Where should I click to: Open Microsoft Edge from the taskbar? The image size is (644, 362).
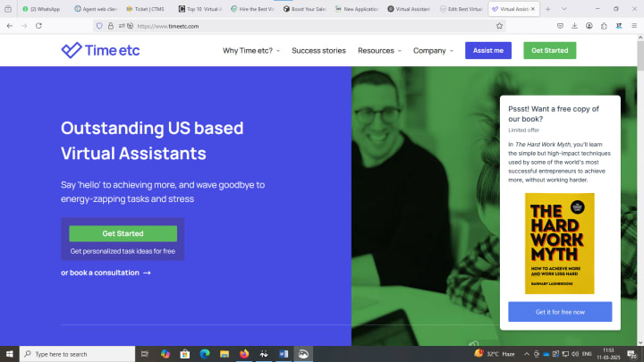(205, 354)
